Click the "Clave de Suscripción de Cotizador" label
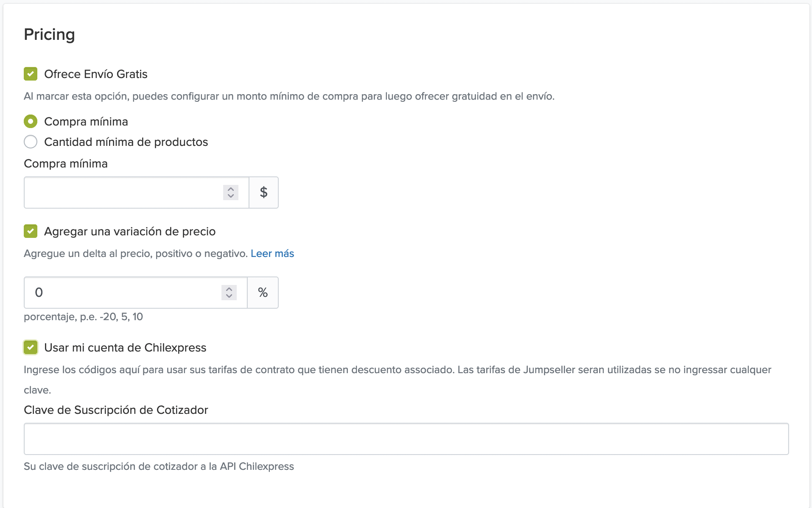 click(116, 410)
